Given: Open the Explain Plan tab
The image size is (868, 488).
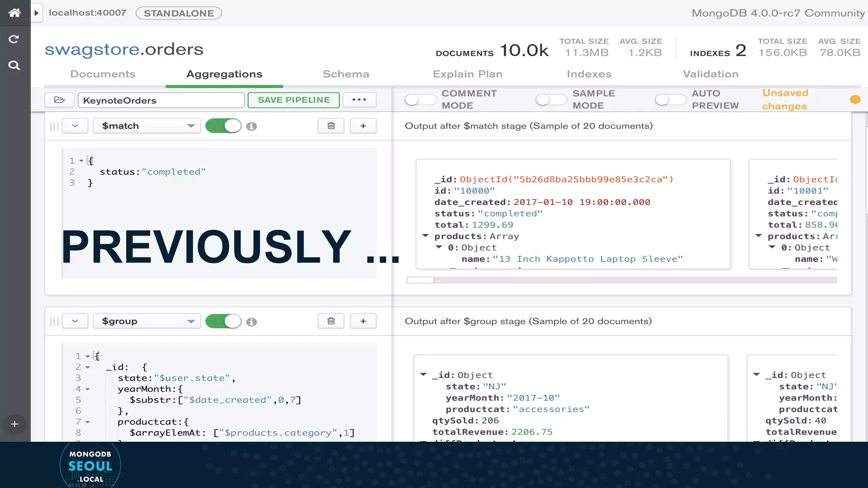Looking at the screenshot, I should pos(467,74).
